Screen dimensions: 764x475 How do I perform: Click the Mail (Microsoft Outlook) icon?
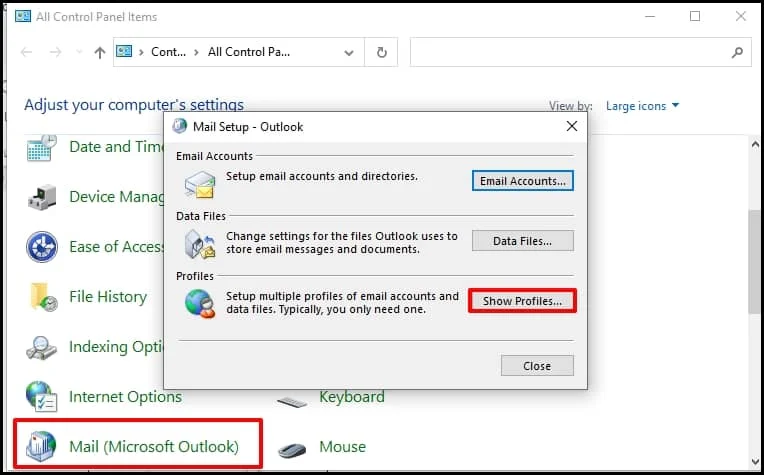(x=41, y=446)
